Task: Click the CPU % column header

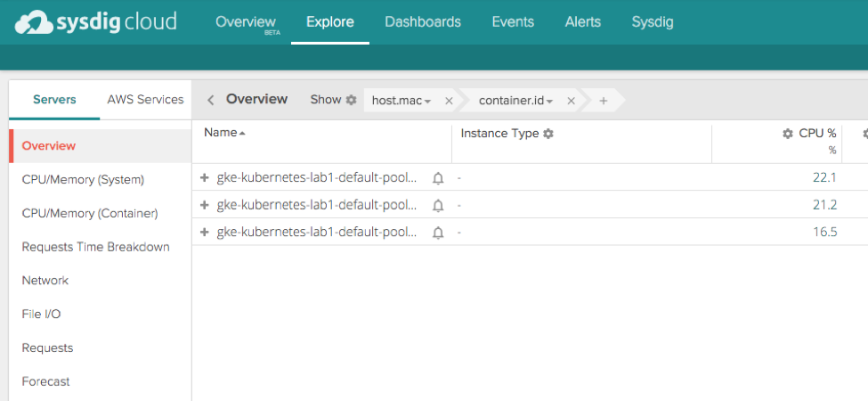Action: point(817,134)
